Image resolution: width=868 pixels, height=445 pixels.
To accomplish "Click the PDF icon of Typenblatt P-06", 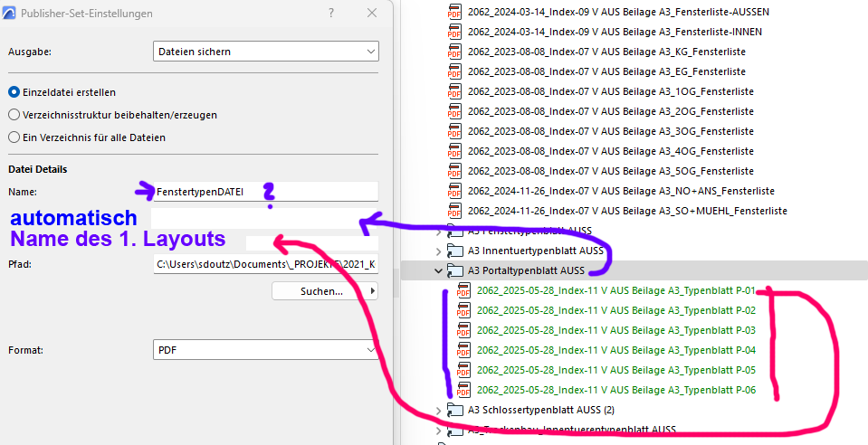I will pyautogui.click(x=463, y=391).
